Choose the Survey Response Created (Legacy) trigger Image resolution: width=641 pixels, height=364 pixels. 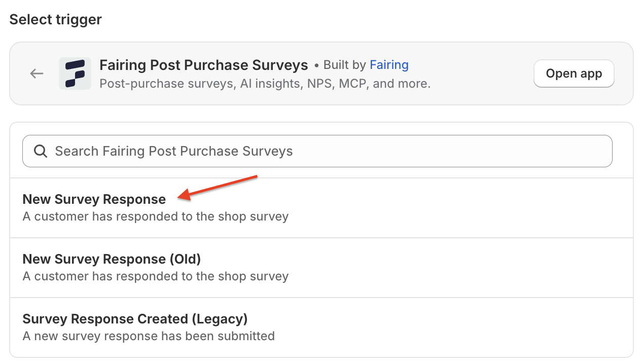point(322,327)
